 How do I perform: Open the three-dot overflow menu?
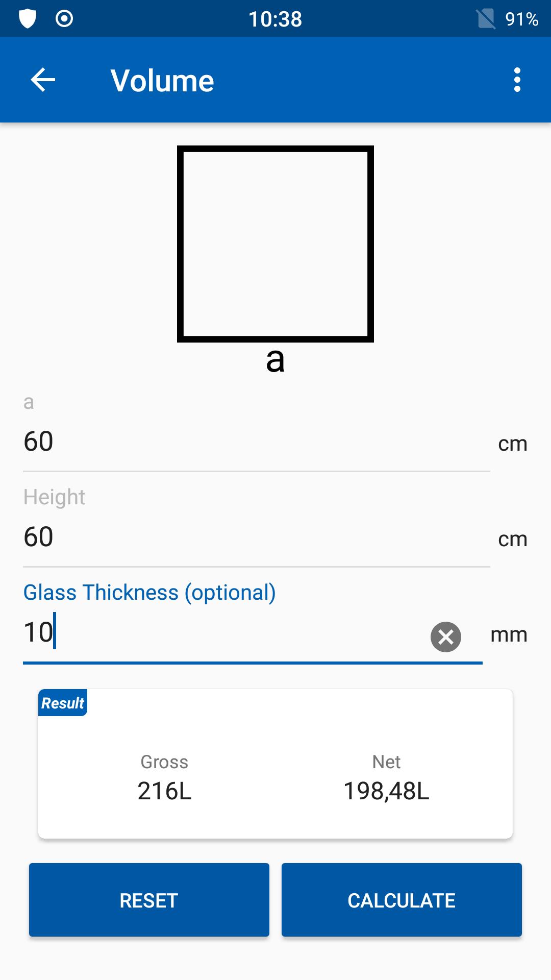517,80
